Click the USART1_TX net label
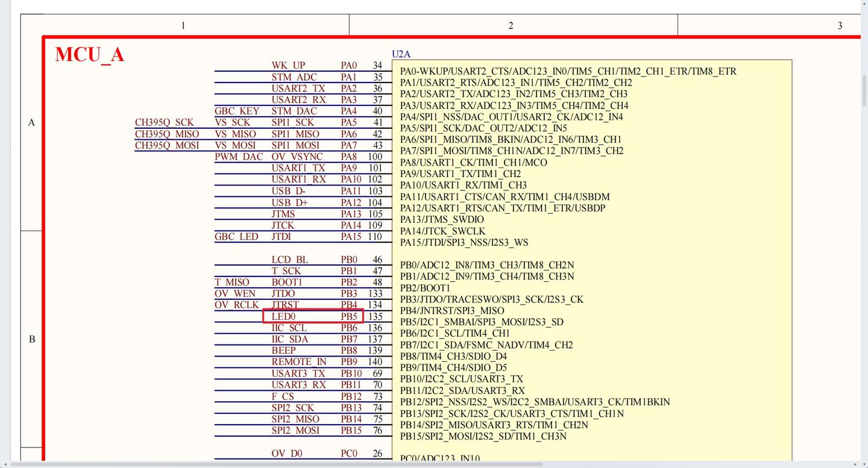Screen dimensions: 868x468 [298, 168]
